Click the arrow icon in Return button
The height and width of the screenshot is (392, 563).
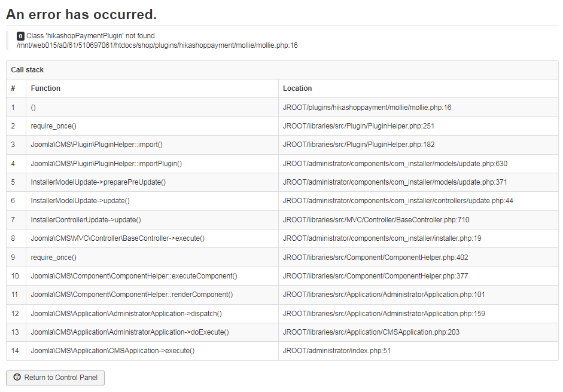[x=17, y=378]
